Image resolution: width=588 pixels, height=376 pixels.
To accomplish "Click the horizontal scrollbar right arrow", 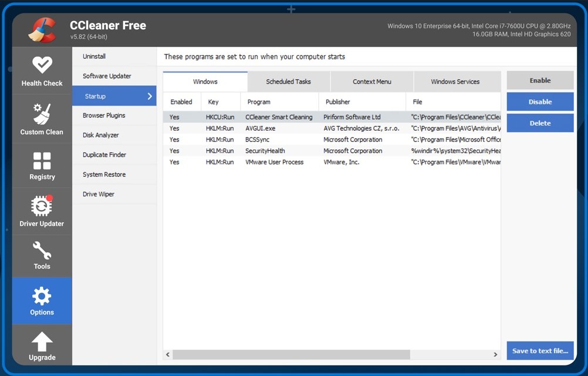I will [495, 354].
